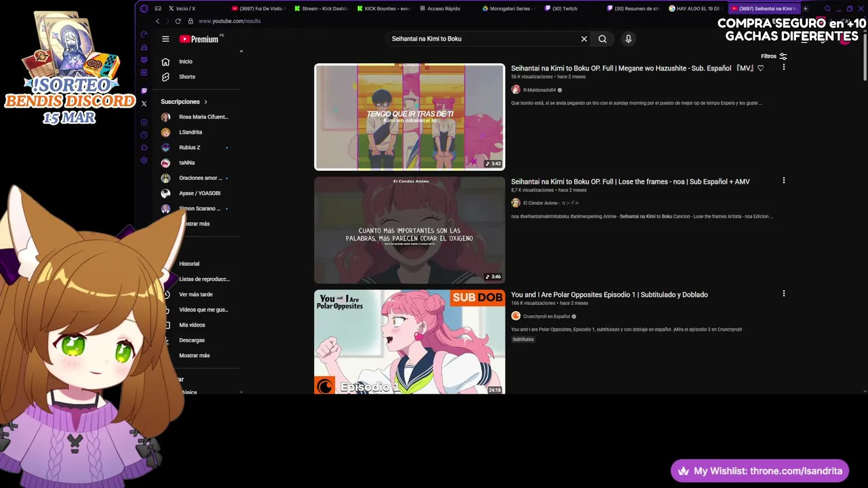This screenshot has height=488, width=868.
Task: Open the Filtros filter options
Action: tap(774, 56)
